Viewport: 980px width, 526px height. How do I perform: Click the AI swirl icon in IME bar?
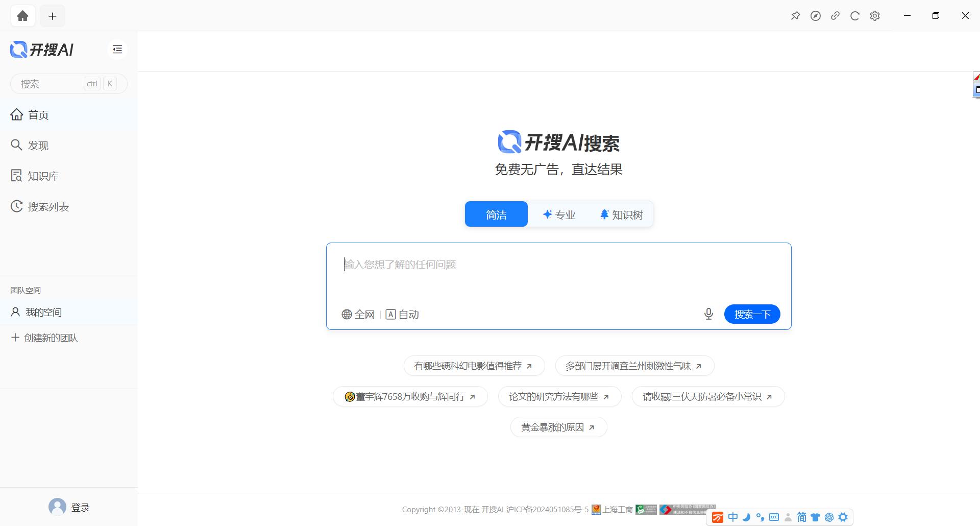(x=829, y=517)
